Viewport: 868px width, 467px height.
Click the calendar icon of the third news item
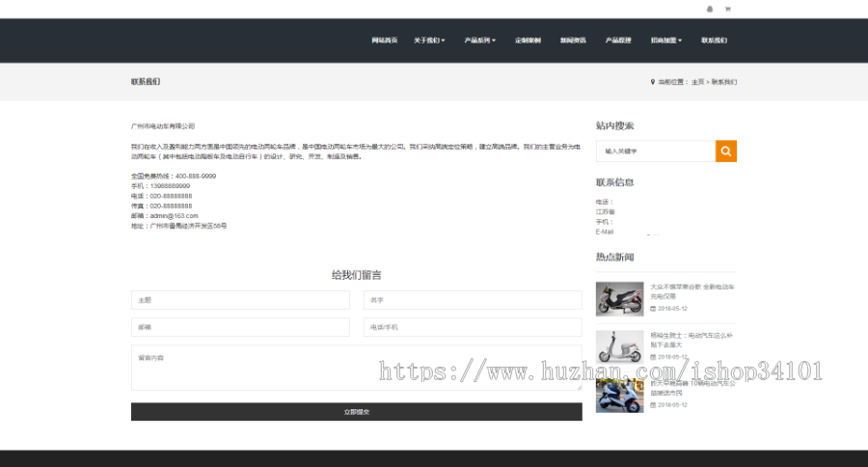[x=653, y=405]
